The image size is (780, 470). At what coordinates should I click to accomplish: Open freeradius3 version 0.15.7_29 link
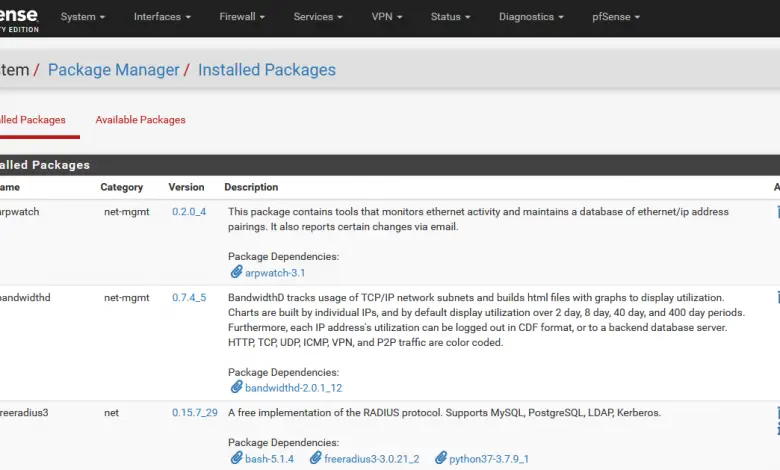pyautogui.click(x=195, y=412)
